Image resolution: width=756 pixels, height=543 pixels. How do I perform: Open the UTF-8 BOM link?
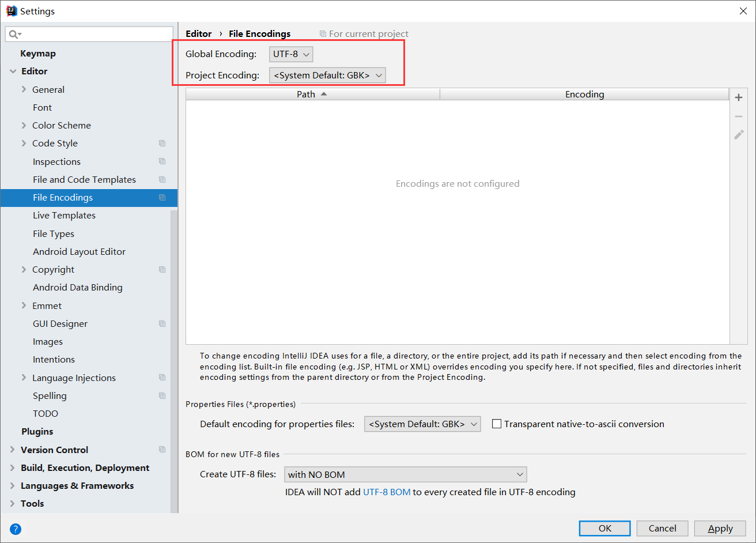pos(387,492)
